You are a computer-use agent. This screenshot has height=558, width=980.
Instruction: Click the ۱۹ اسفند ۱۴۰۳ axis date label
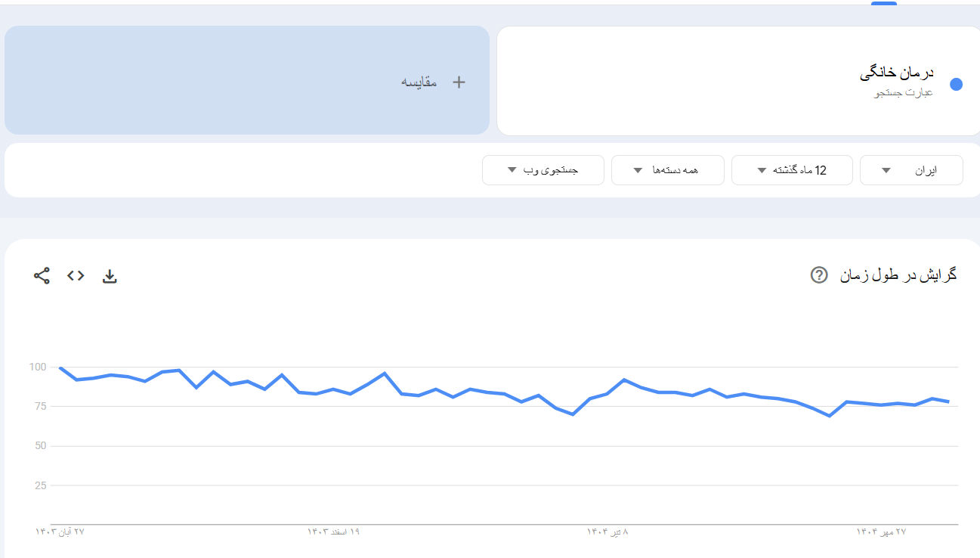point(333,532)
